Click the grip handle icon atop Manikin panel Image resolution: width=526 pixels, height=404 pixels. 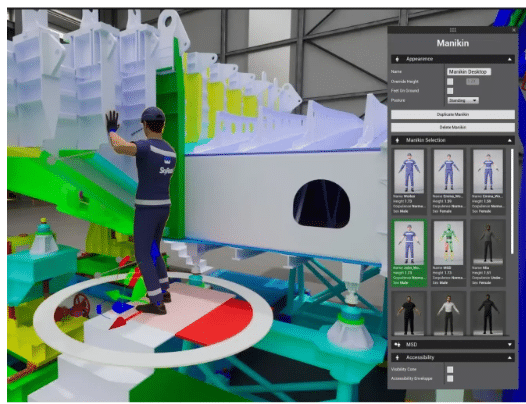(453, 30)
